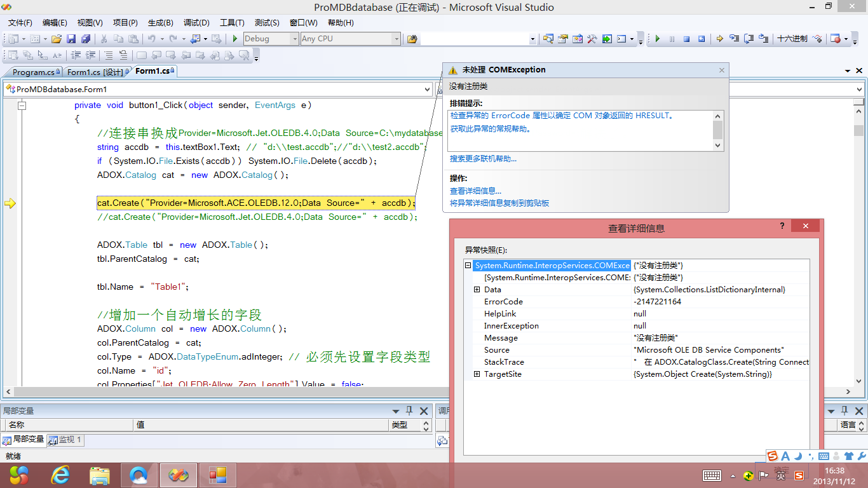Open the on-screen keyboard tray icon

coord(712,475)
